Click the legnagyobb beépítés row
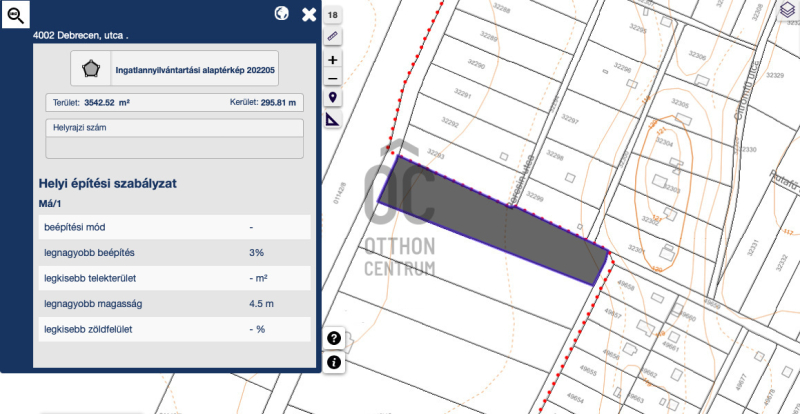Screen dimensions: 800x414 pyautogui.click(x=174, y=252)
